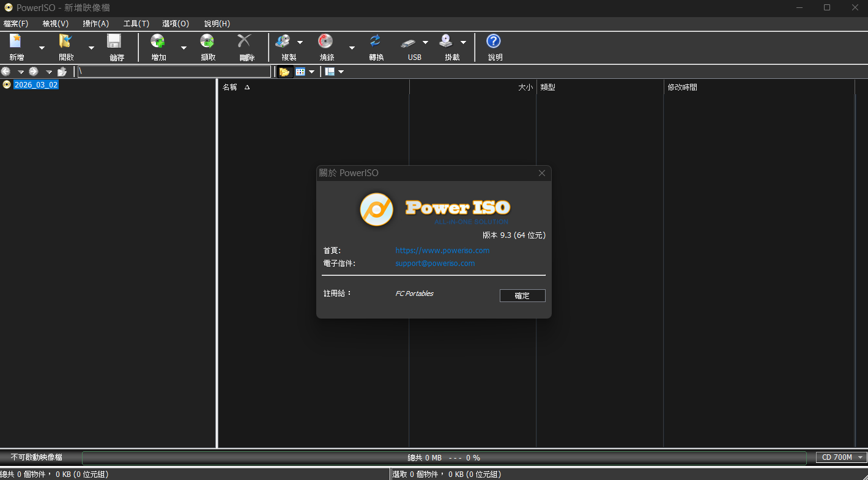The image size is (868, 480).
Task: Click the 總共 0 MB capacity progress bar
Action: (444, 457)
